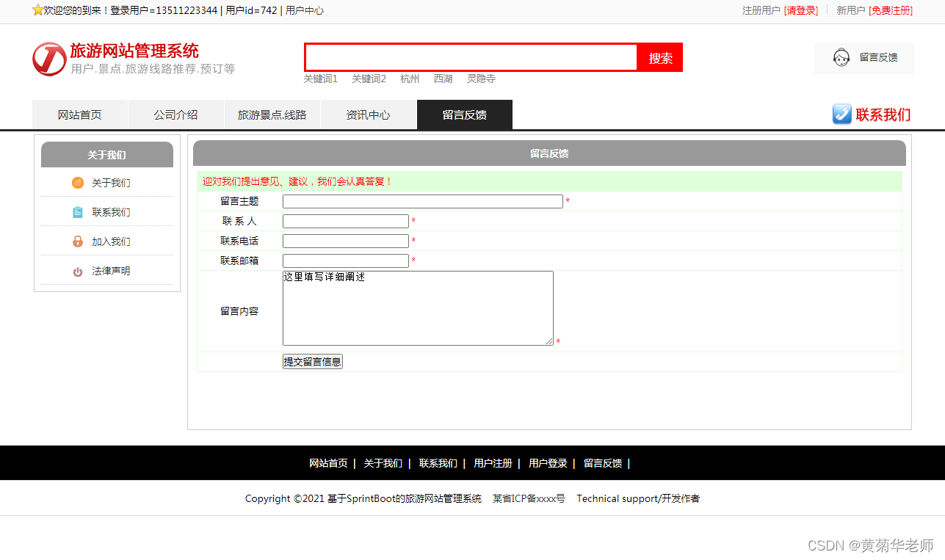Screen dimensions: 945x560
Task: Focus the 联系电话 input field
Action: click(346, 241)
